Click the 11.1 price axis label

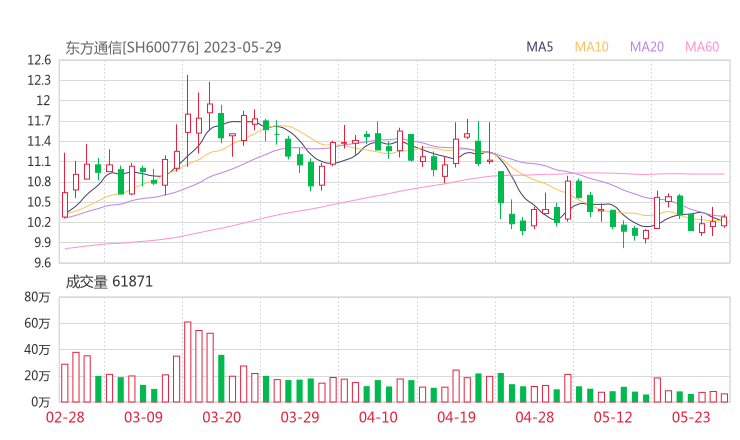coord(39,162)
